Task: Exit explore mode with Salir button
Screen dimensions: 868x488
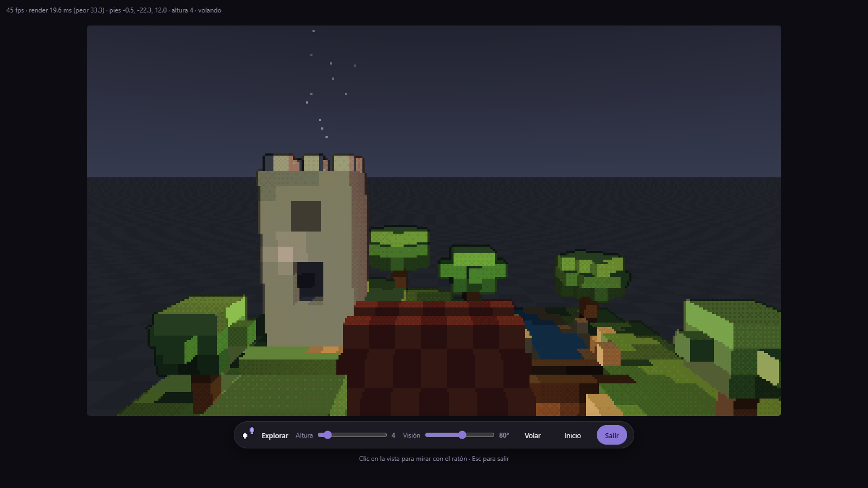Action: pyautogui.click(x=611, y=435)
